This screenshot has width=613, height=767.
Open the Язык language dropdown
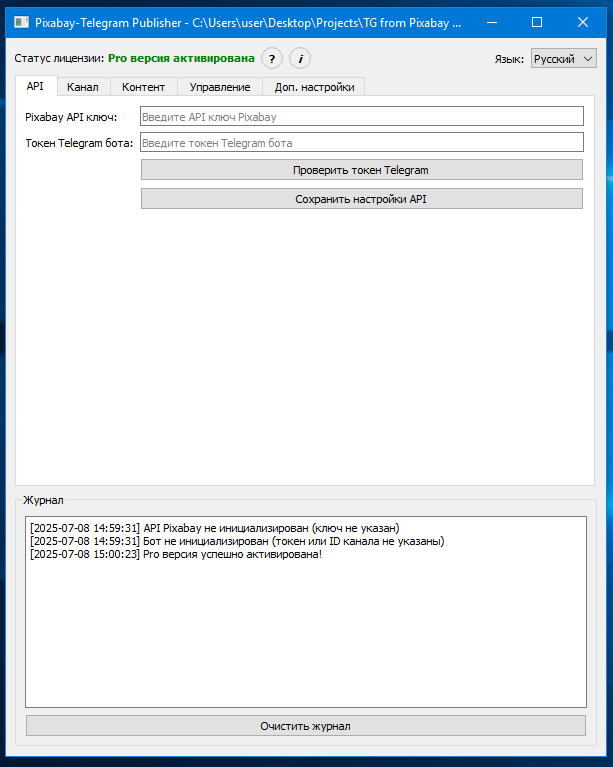pyautogui.click(x=564, y=59)
